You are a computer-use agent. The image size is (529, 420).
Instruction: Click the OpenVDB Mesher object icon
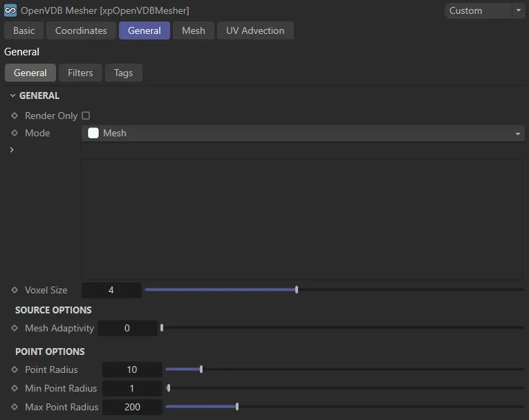10,10
